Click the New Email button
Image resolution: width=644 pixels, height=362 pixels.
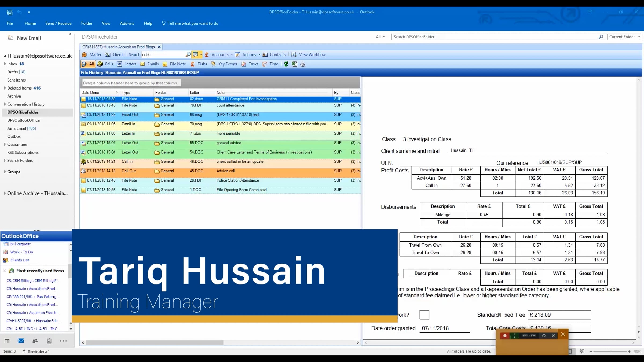pyautogui.click(x=24, y=38)
